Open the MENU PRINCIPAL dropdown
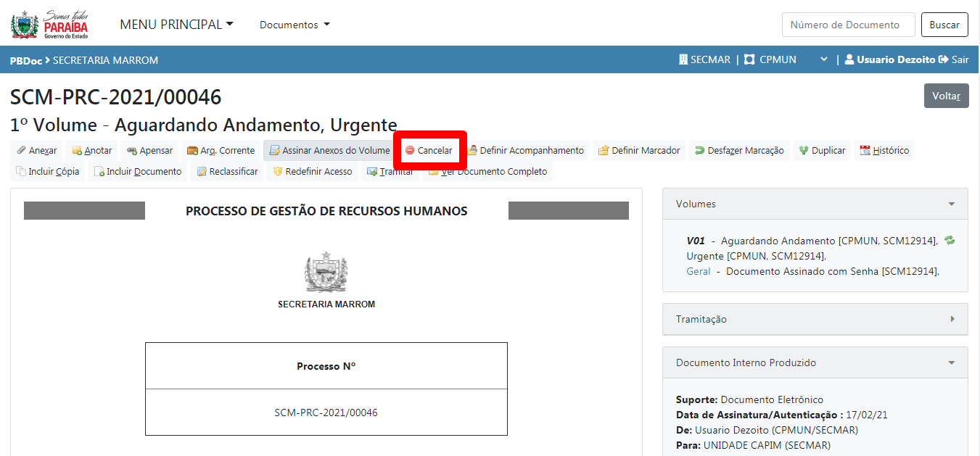This screenshot has width=980, height=456. point(176,25)
